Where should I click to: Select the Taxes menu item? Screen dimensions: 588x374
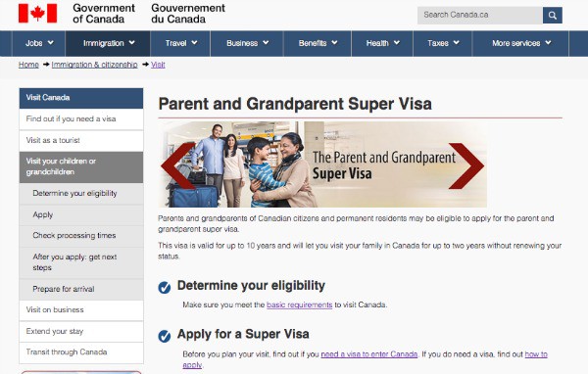pyautogui.click(x=443, y=43)
